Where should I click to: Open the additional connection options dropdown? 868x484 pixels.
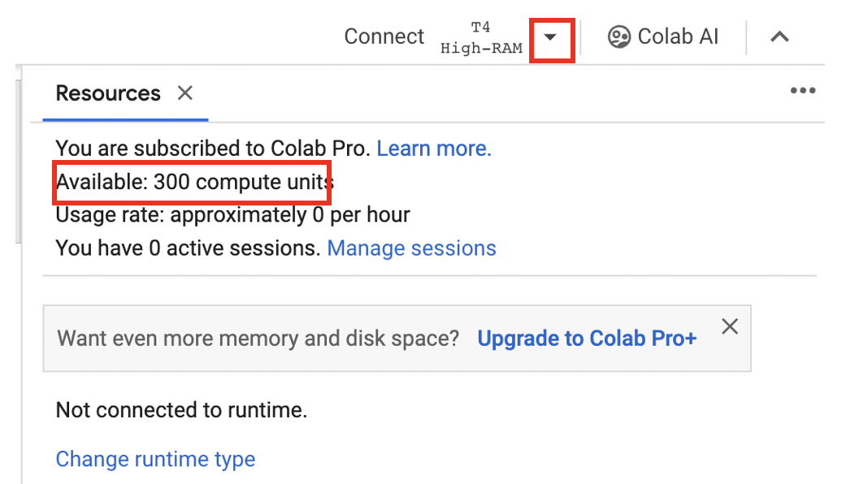552,37
